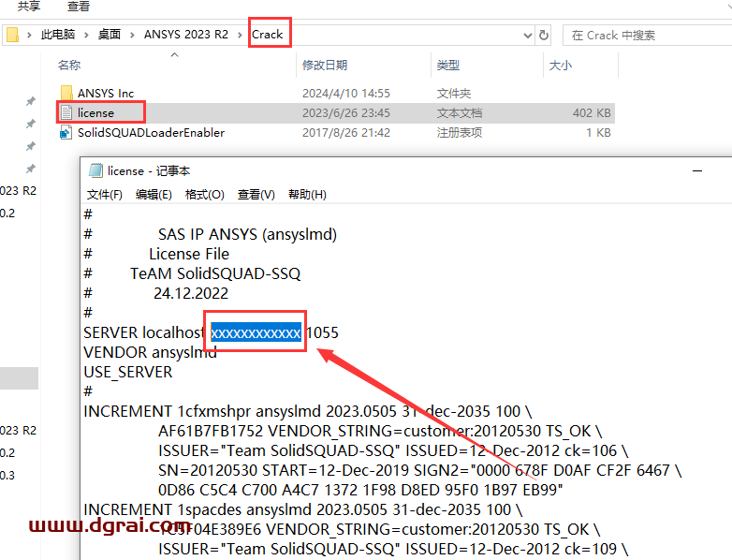Go to ANSYS 2023 R2 in the address path

(185, 35)
